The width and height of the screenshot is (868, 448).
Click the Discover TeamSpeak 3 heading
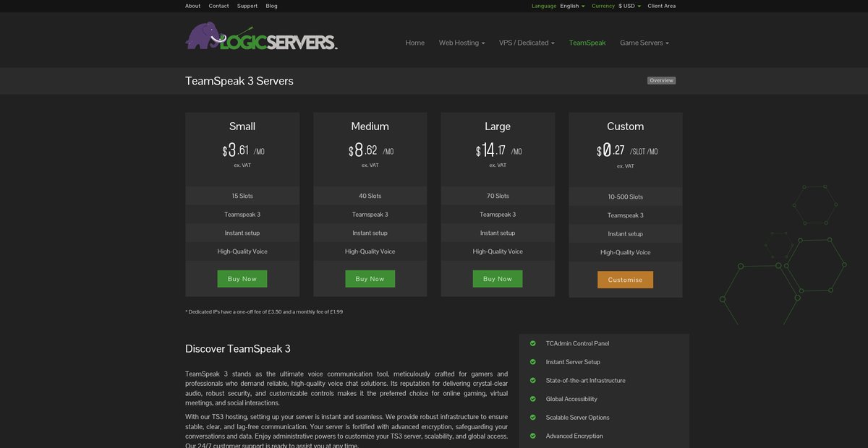(238, 348)
